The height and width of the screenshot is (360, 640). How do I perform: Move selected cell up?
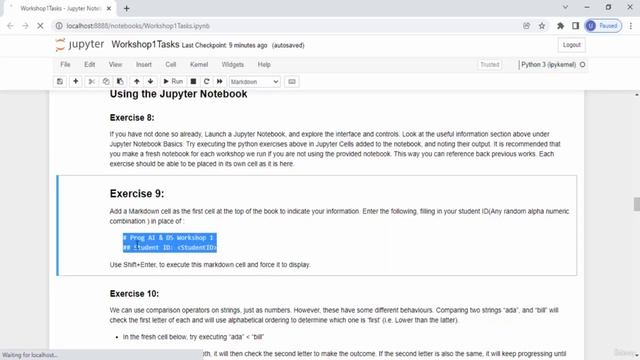click(x=137, y=82)
